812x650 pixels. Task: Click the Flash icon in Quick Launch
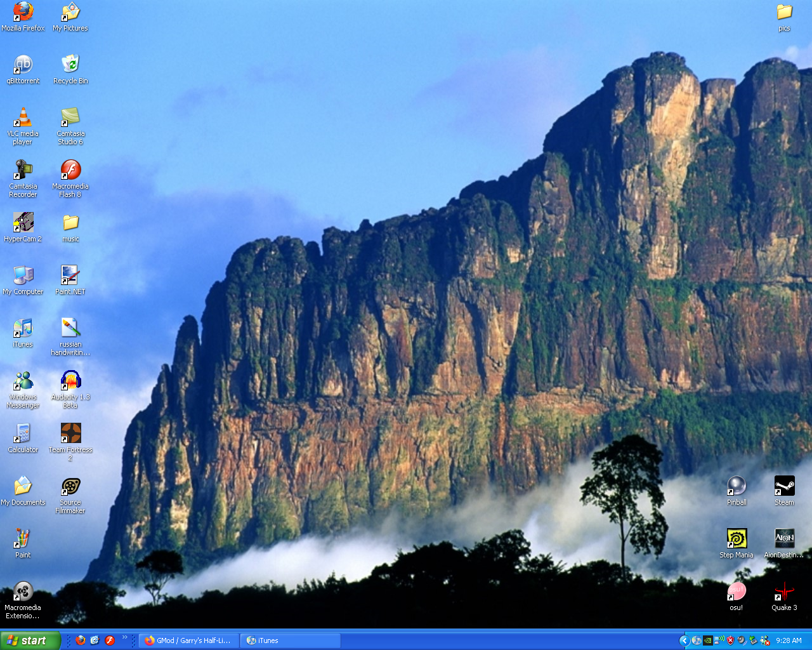[109, 640]
